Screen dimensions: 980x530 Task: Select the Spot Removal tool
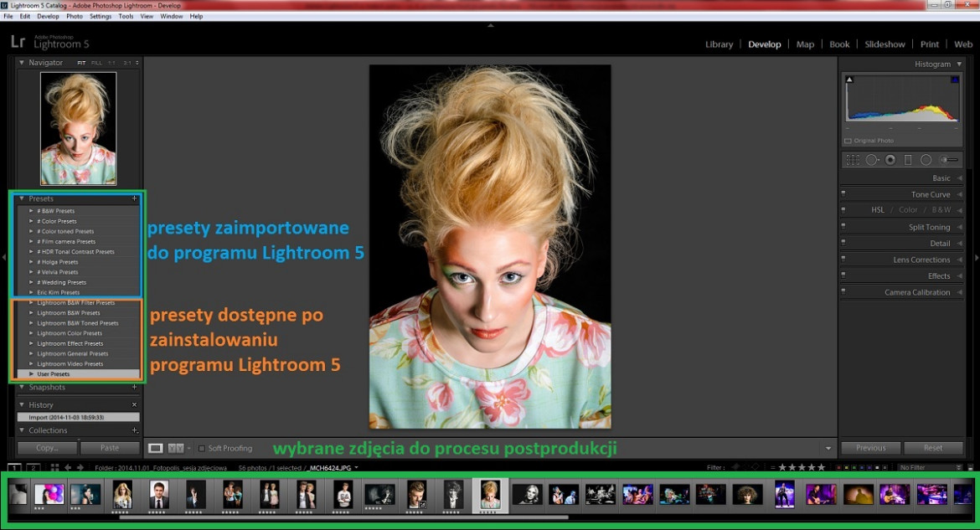871,160
